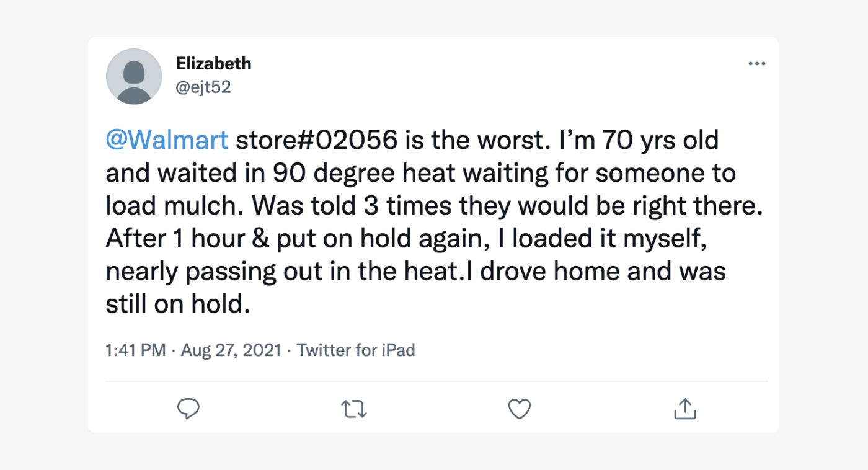The height and width of the screenshot is (470, 868).
Task: Click the @ejt52 handle
Action: click(x=203, y=87)
